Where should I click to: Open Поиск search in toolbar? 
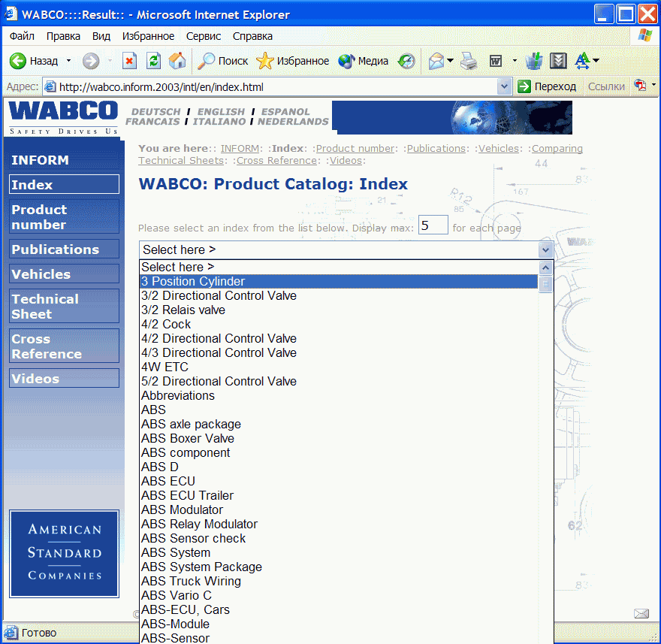point(223,61)
